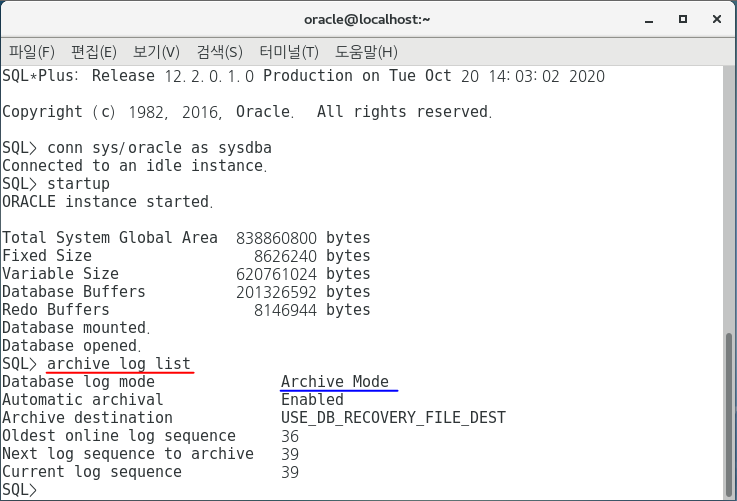Screen dimensions: 737x501
Task: Maximize the terminal window
Action: (x=683, y=19)
